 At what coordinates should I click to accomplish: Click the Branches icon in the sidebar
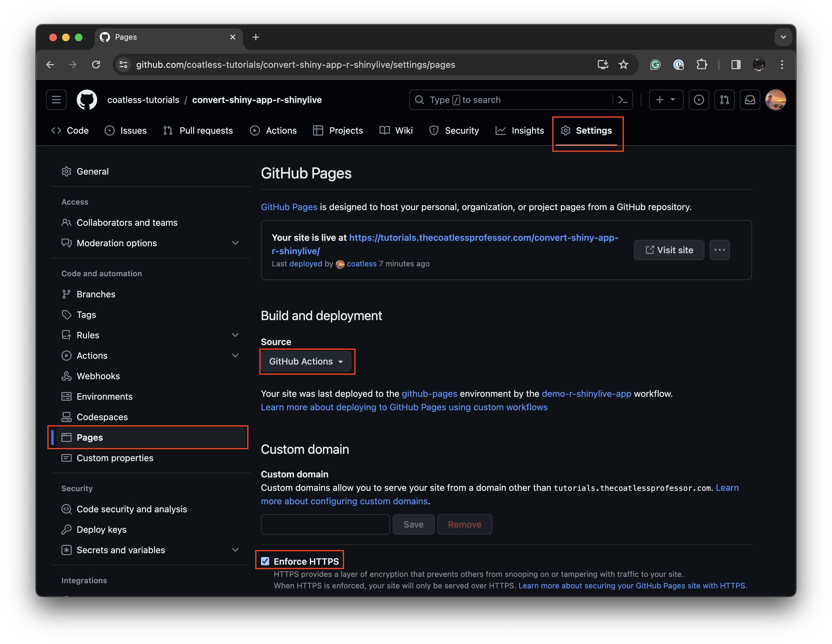click(x=67, y=294)
